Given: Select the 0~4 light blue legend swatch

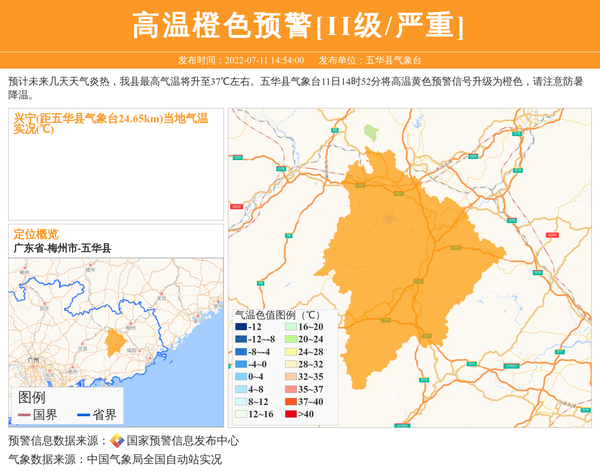Looking at the screenshot, I should coord(240,377).
